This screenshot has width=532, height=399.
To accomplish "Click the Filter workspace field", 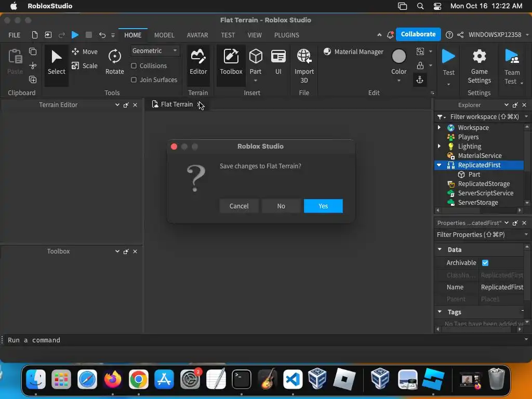I will [485, 117].
